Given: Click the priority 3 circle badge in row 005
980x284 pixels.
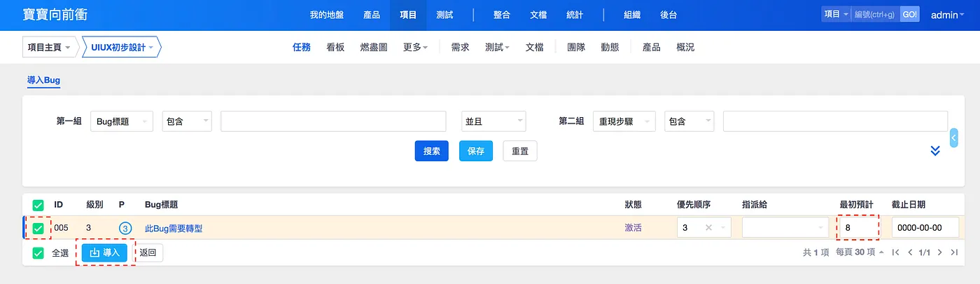Looking at the screenshot, I should coord(125,228).
